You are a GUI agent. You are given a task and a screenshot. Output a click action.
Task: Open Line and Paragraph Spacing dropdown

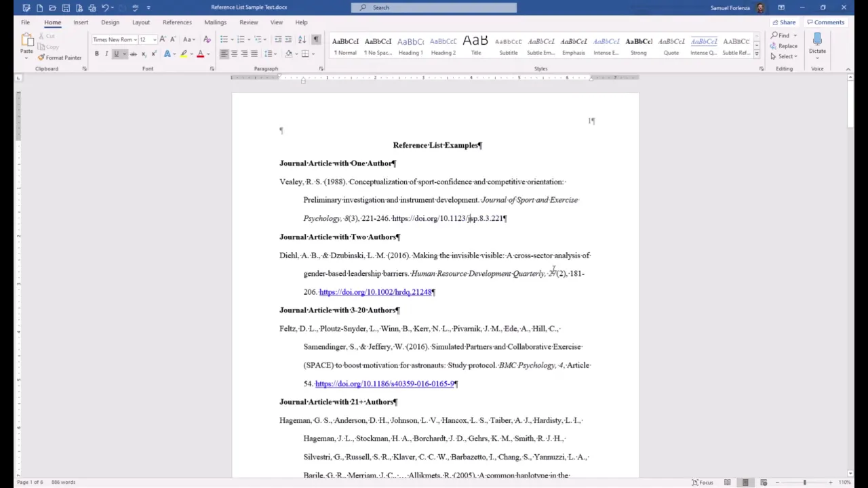[x=271, y=54]
